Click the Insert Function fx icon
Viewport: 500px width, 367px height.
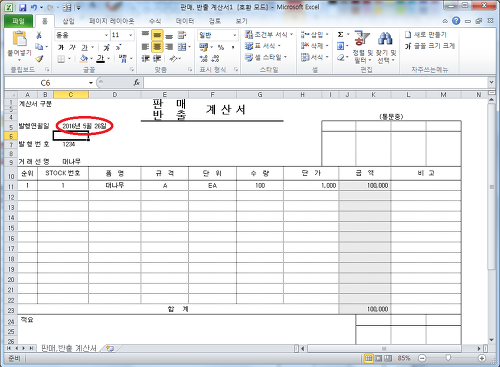click(x=137, y=82)
